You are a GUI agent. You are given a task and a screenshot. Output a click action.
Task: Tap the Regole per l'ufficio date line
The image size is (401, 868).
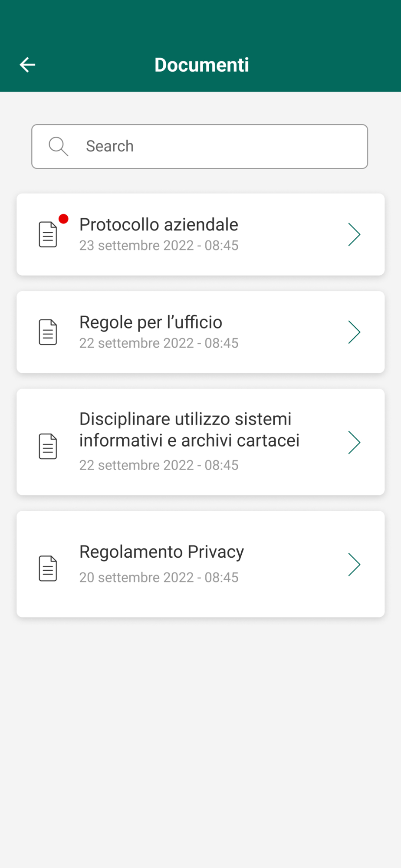[158, 343]
